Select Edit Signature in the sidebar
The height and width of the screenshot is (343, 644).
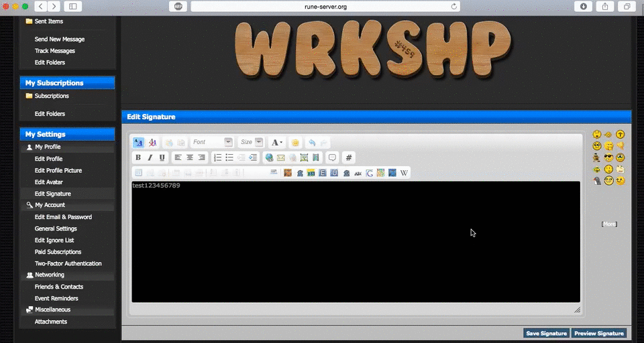pyautogui.click(x=52, y=194)
